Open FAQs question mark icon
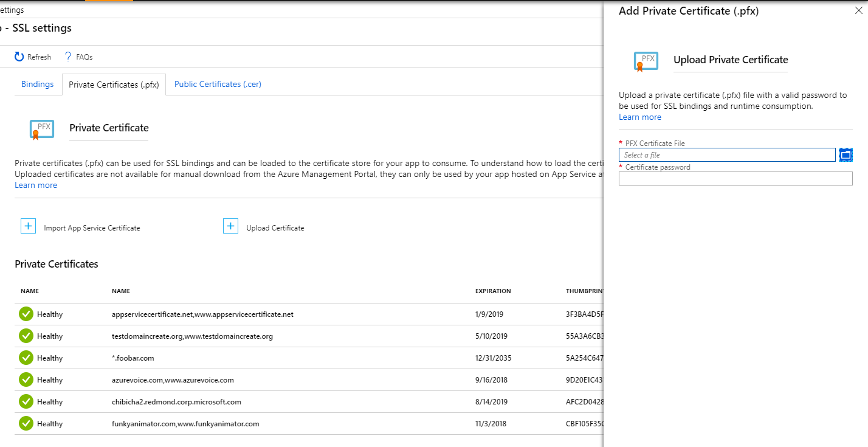Image resolution: width=868 pixels, height=447 pixels. (68, 57)
